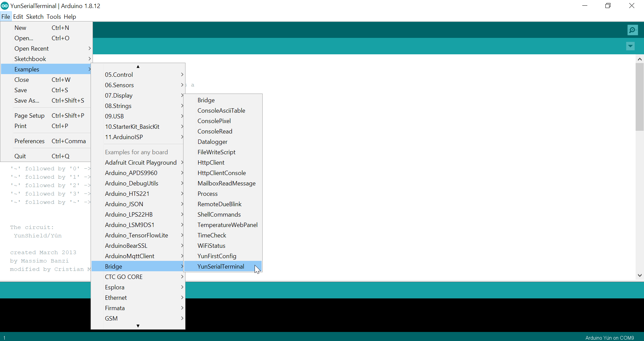Click the tab dropdown arrow button
Image resolution: width=644 pixels, height=341 pixels.
point(630,46)
